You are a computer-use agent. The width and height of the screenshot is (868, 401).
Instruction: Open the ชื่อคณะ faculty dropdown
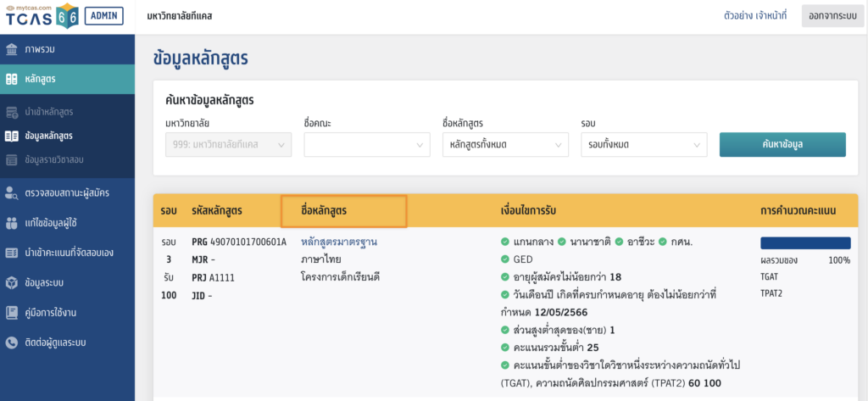[368, 145]
